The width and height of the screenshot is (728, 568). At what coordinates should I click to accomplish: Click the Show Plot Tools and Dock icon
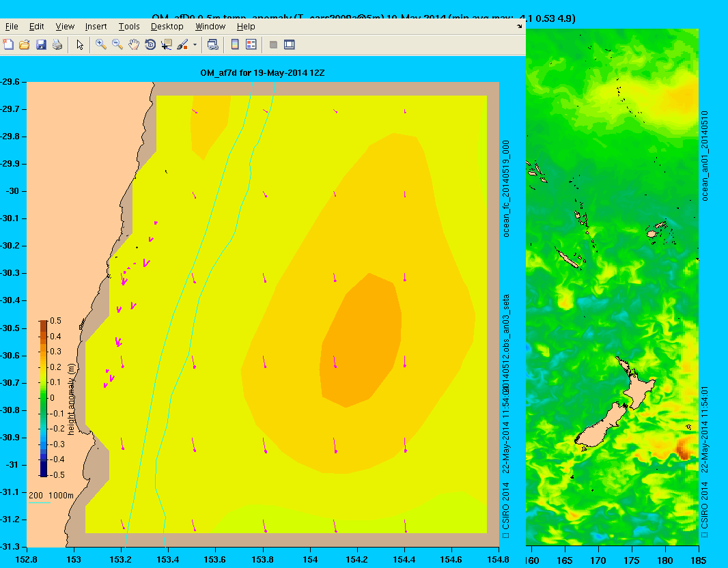tap(290, 44)
